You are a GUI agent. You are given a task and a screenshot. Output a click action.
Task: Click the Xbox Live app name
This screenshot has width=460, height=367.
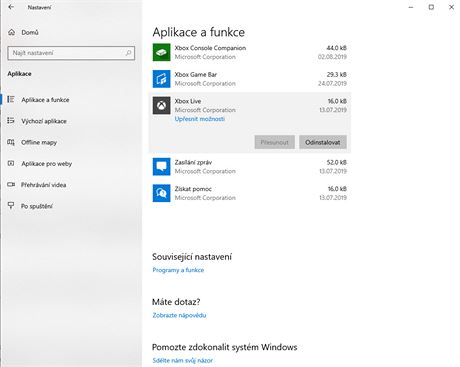188,101
